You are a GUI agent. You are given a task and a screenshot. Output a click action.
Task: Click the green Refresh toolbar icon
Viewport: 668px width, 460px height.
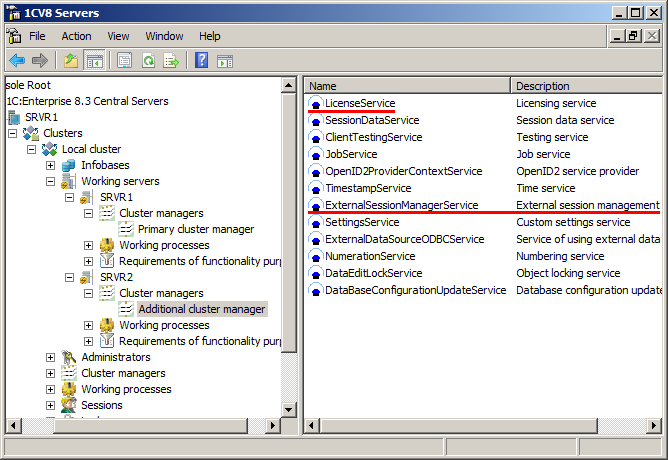(148, 60)
